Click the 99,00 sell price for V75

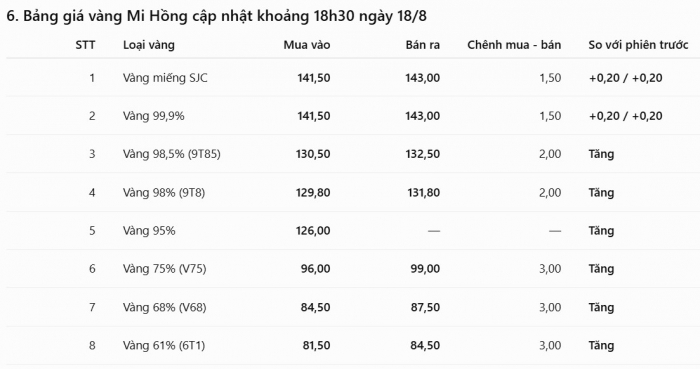(x=425, y=269)
